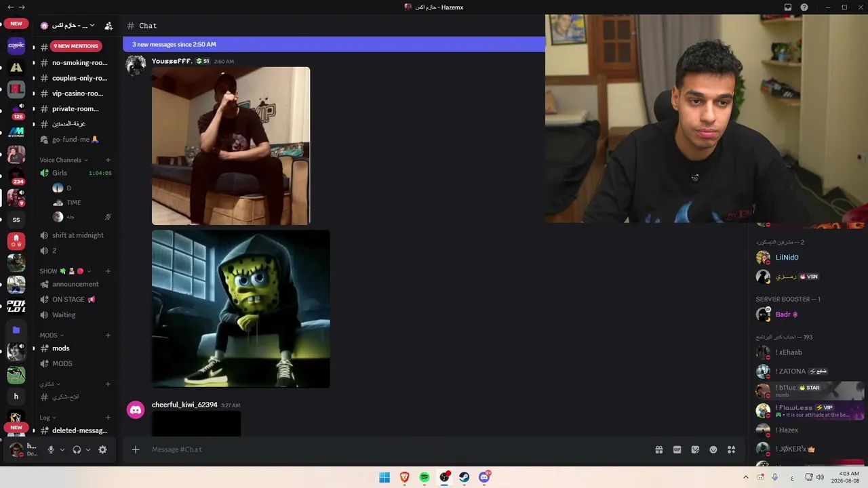Open the SpongeBob in hoodie image

(x=241, y=309)
